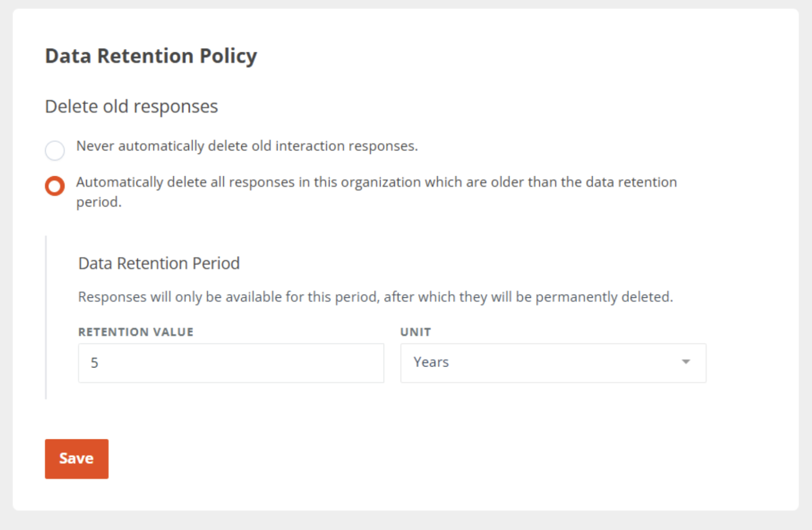The height and width of the screenshot is (530, 812).
Task: Click the 'UNIT' field label
Action: coord(415,332)
